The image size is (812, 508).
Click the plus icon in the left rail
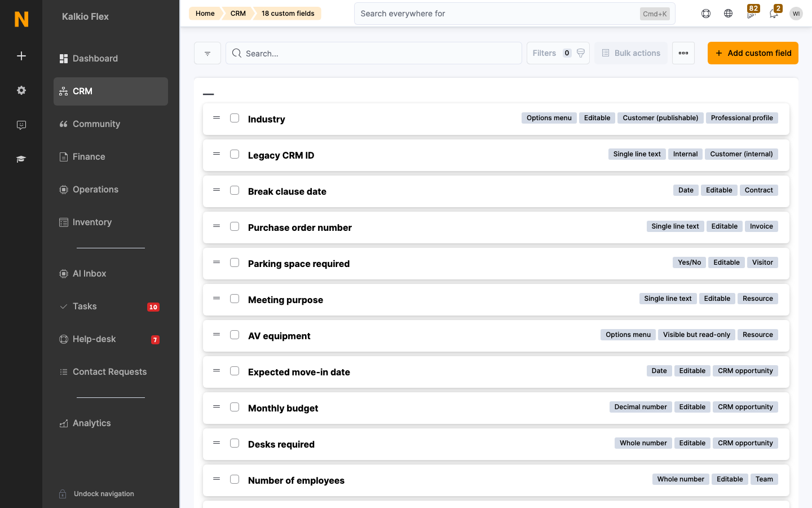[21, 56]
